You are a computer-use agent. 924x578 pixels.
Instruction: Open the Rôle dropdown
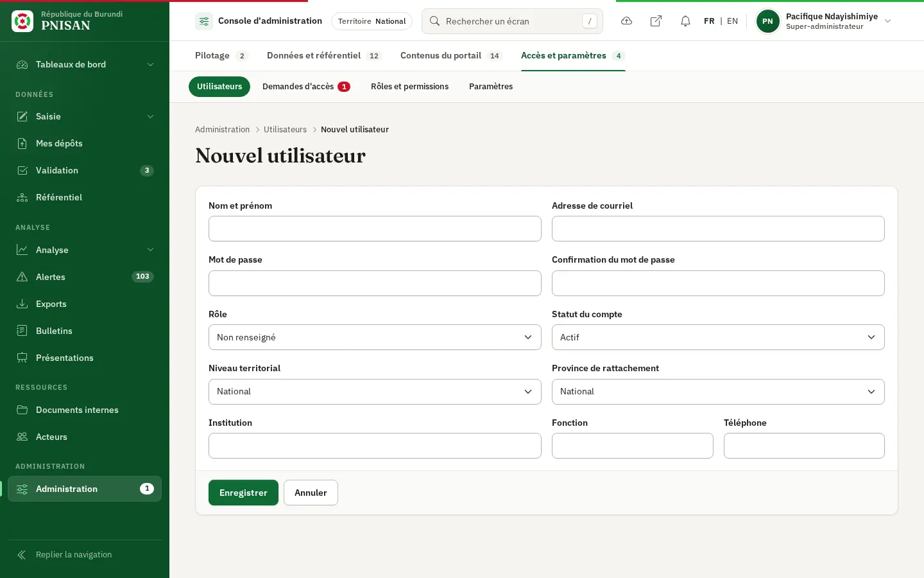[375, 337]
